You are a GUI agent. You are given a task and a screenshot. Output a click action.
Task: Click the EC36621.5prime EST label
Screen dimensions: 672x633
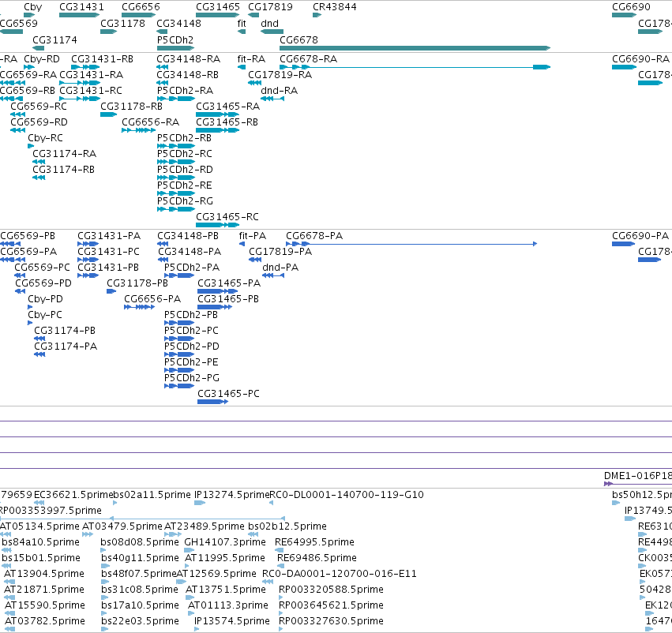tap(73, 495)
